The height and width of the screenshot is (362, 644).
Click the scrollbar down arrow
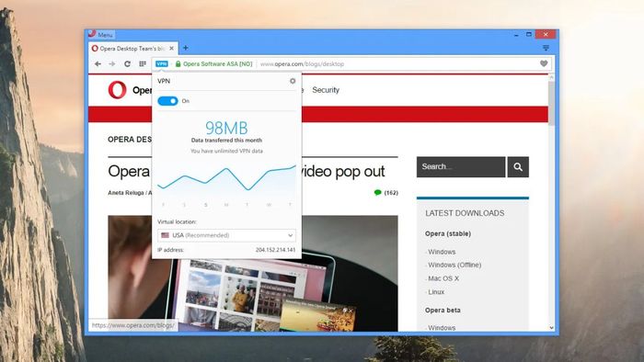click(x=552, y=328)
